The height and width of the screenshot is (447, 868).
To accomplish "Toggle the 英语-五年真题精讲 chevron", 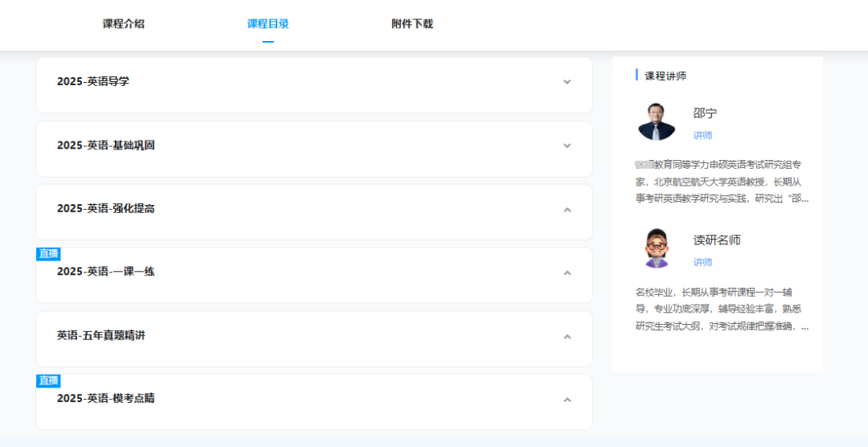I will click(x=567, y=336).
